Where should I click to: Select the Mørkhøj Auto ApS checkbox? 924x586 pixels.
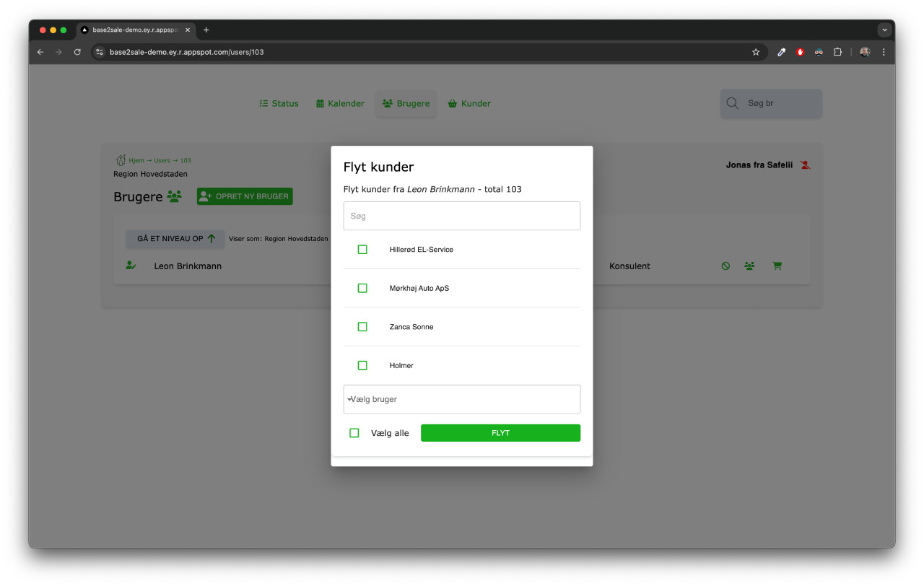(362, 288)
